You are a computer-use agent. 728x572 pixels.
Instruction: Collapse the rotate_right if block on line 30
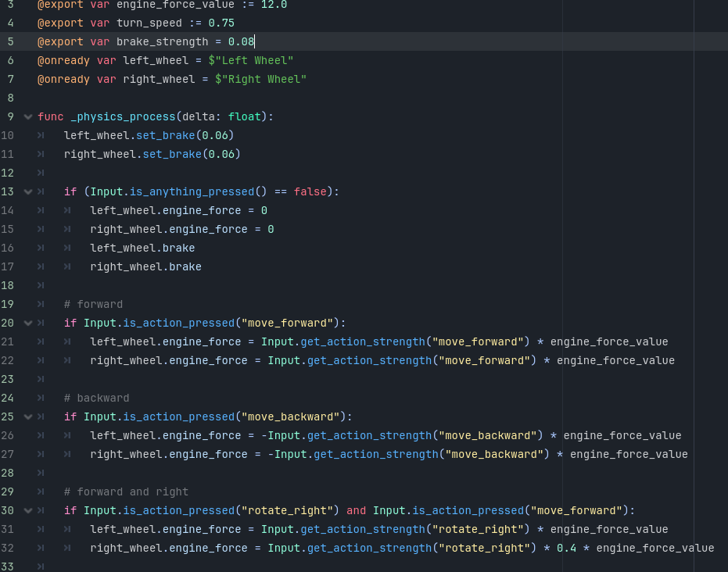(29, 511)
